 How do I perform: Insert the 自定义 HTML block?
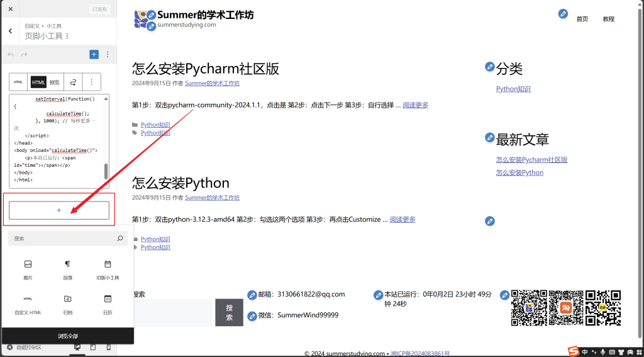pyautogui.click(x=28, y=305)
